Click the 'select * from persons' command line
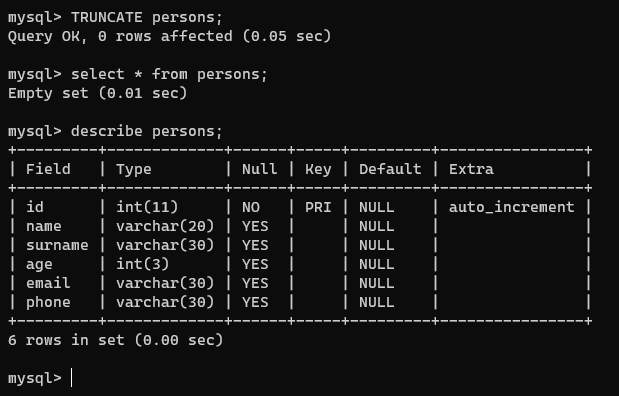Screen dimensions: 619x396 tap(138, 75)
